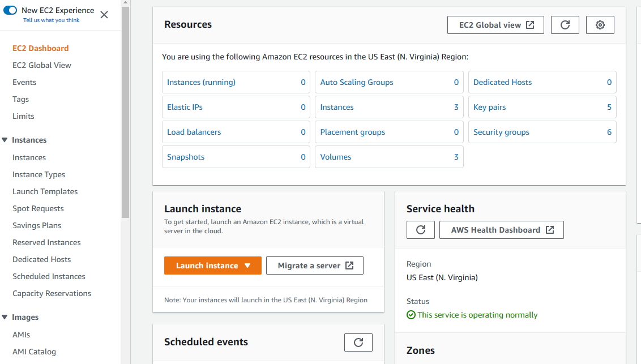Open the Security groups resource link
Image resolution: width=641 pixels, height=364 pixels.
point(501,132)
